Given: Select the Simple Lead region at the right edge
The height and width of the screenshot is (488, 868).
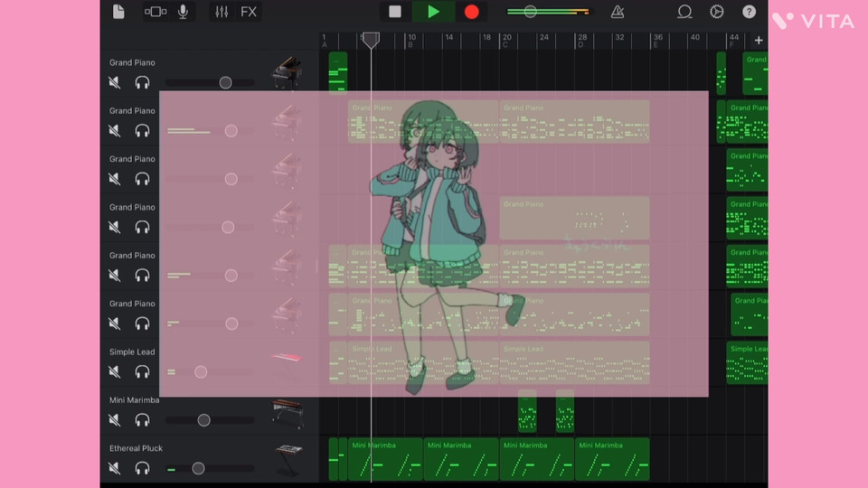Looking at the screenshot, I should point(747,363).
